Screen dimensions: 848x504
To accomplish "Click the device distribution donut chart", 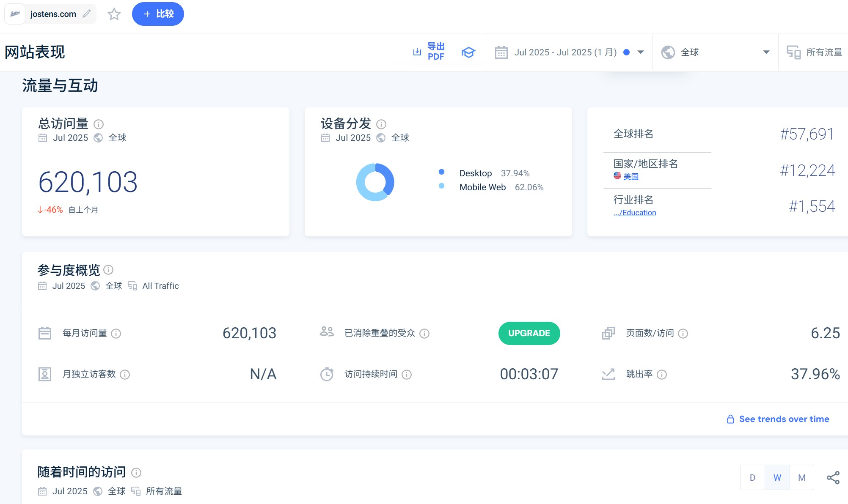I will coord(375,182).
